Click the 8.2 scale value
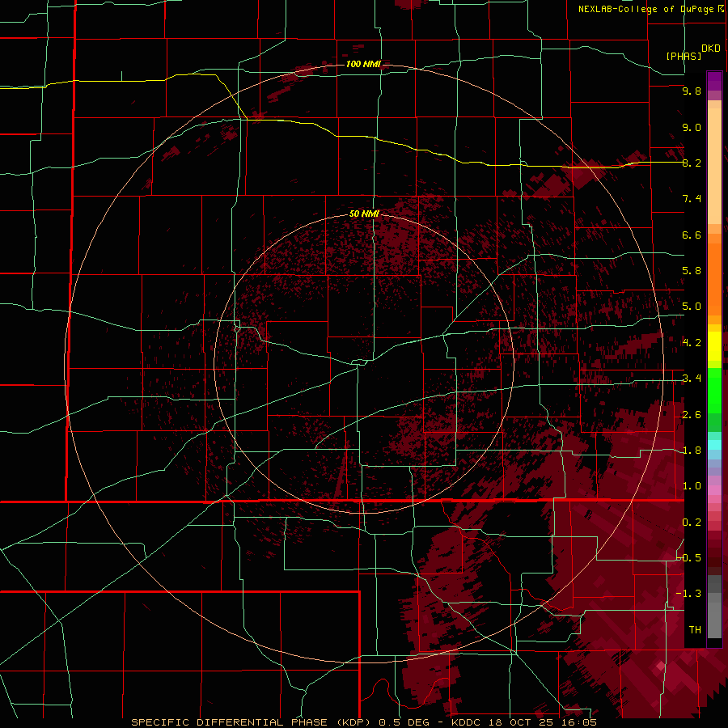Viewport: 728px width, 728px height. (692, 163)
